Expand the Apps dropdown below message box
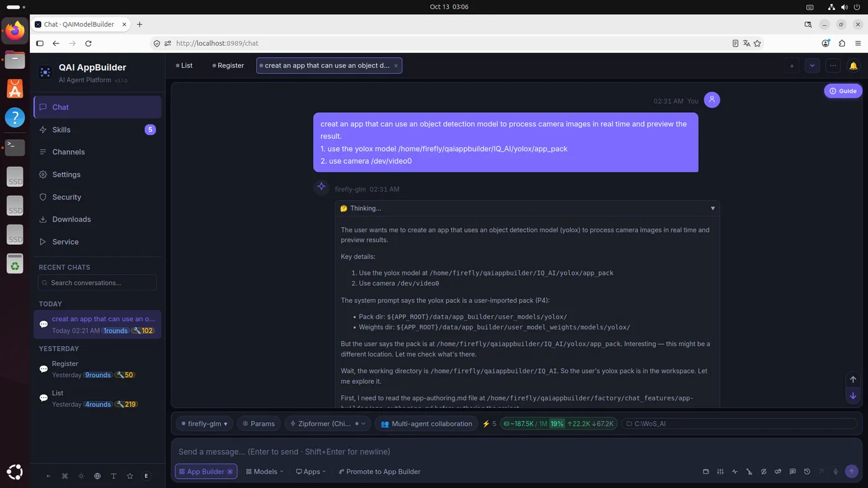 [x=311, y=472]
